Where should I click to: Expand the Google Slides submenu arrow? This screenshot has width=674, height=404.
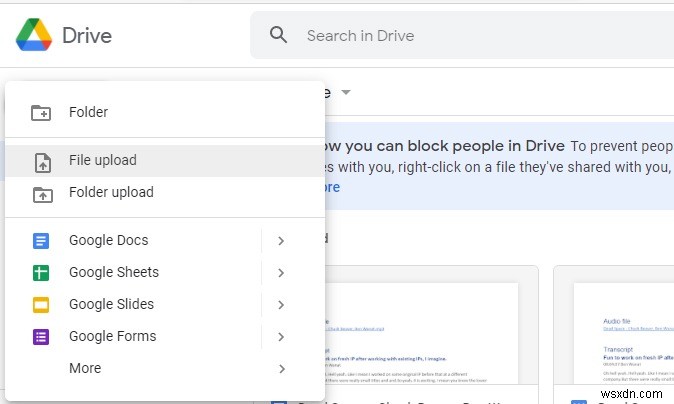tap(282, 305)
